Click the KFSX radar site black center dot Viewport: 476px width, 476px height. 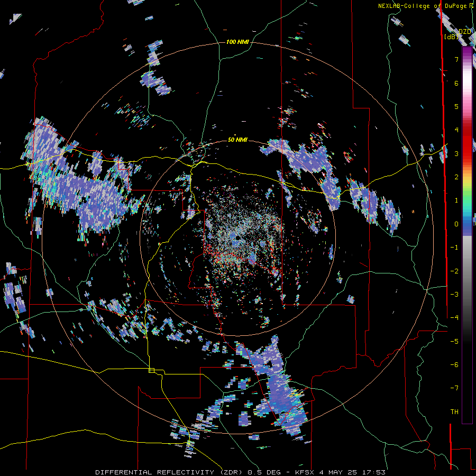237,237
